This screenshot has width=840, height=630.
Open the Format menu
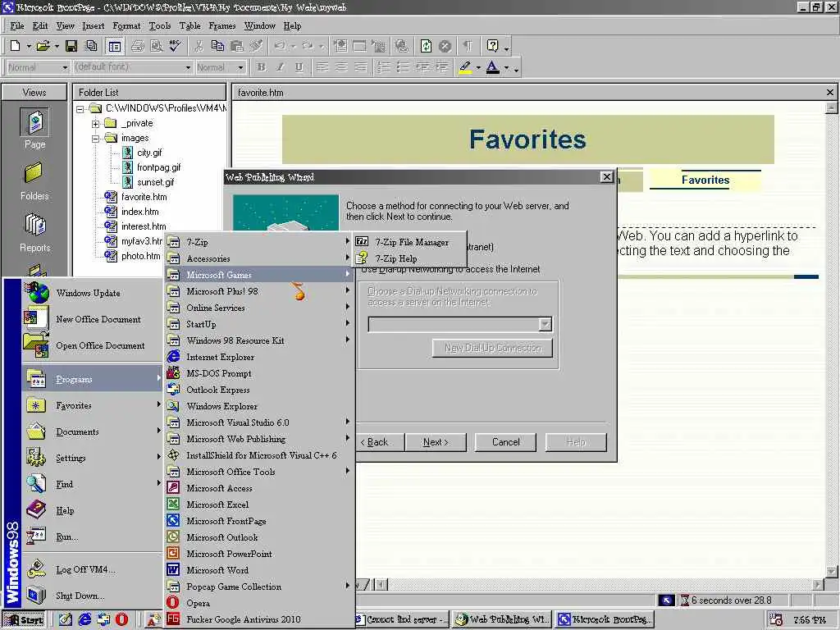click(126, 25)
